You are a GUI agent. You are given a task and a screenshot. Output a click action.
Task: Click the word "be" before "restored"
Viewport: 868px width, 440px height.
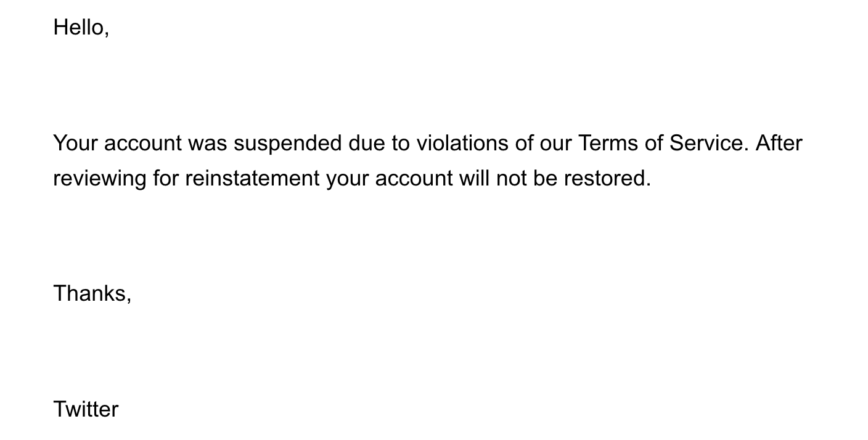point(545,178)
